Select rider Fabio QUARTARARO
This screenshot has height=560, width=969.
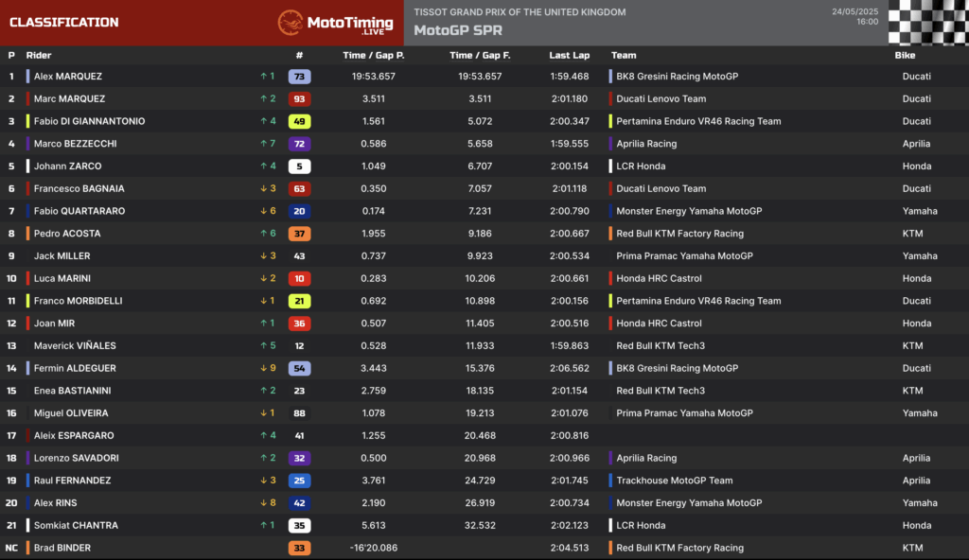click(79, 211)
